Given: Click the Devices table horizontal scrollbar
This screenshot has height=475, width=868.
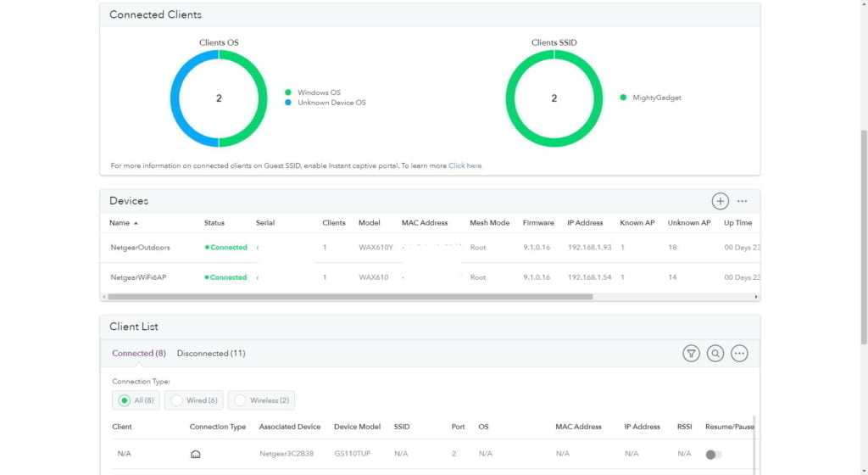Looking at the screenshot, I should point(348,297).
